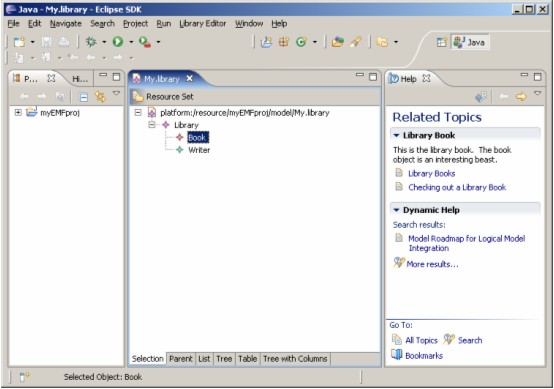Open the Edit menu
The height and width of the screenshot is (389, 554).
(x=35, y=24)
